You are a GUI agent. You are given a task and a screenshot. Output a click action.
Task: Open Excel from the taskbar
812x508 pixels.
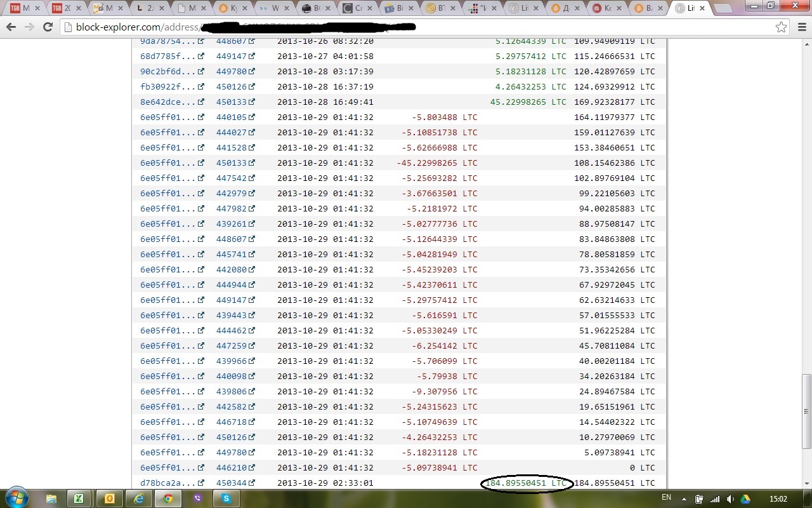pos(79,498)
